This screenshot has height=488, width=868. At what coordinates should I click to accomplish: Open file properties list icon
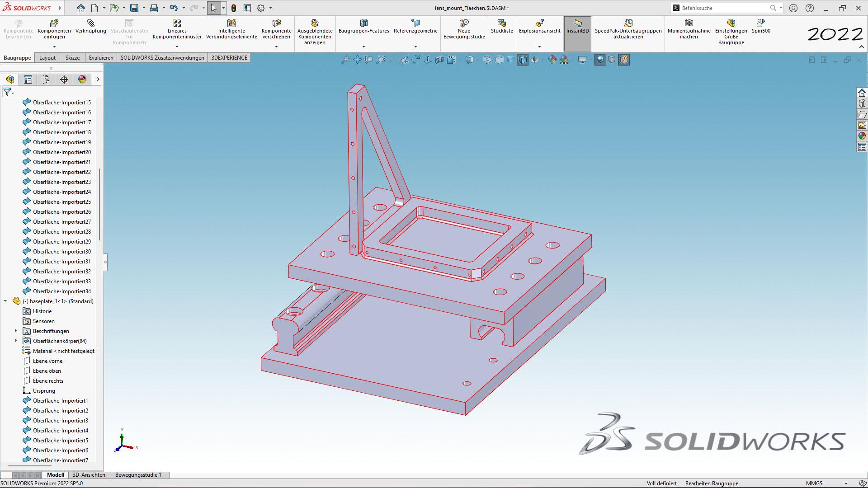click(247, 8)
